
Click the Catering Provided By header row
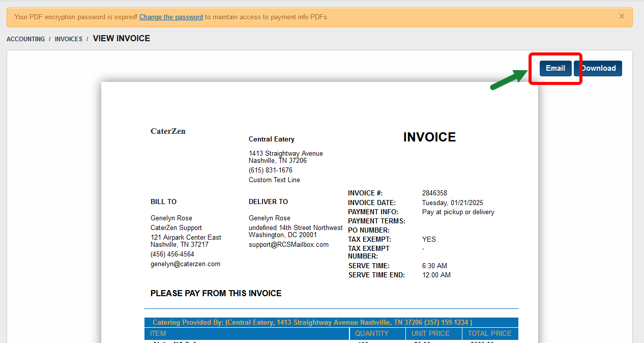tap(331, 323)
